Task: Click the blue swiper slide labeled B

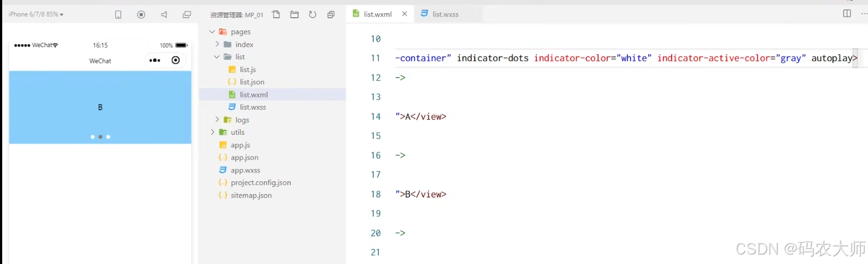Action: pyautogui.click(x=100, y=107)
